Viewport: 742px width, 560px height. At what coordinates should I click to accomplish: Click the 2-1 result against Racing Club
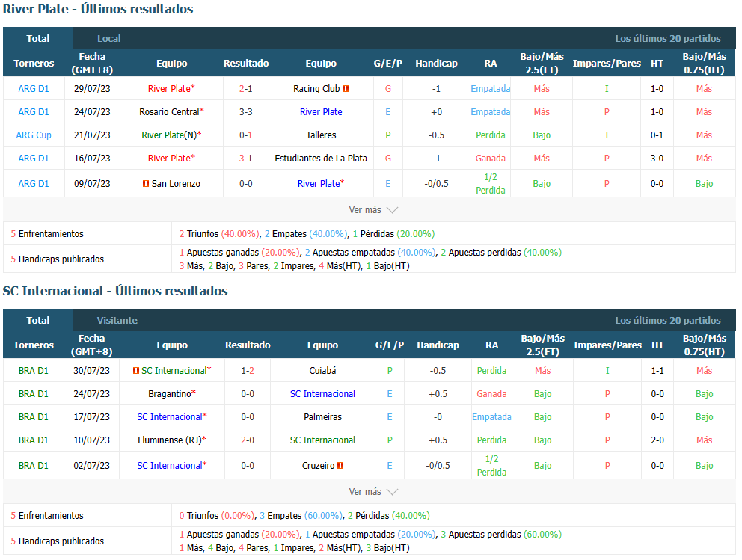pyautogui.click(x=245, y=89)
